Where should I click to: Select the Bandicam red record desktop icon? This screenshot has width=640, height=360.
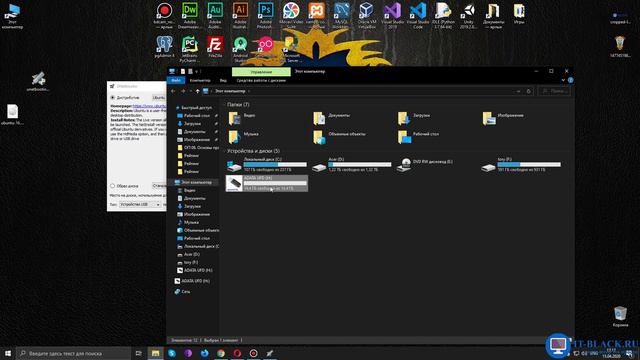coord(164,16)
